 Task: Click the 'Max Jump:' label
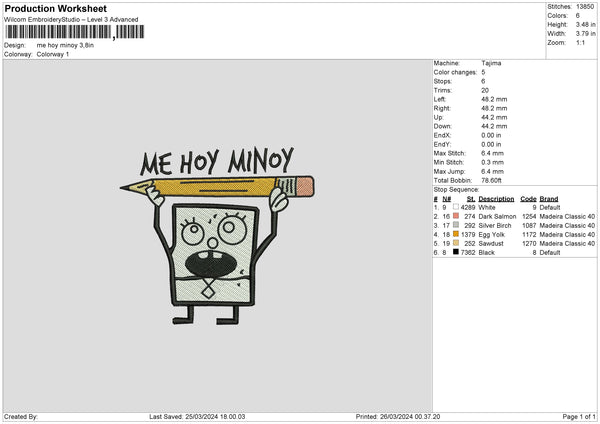pyautogui.click(x=449, y=171)
